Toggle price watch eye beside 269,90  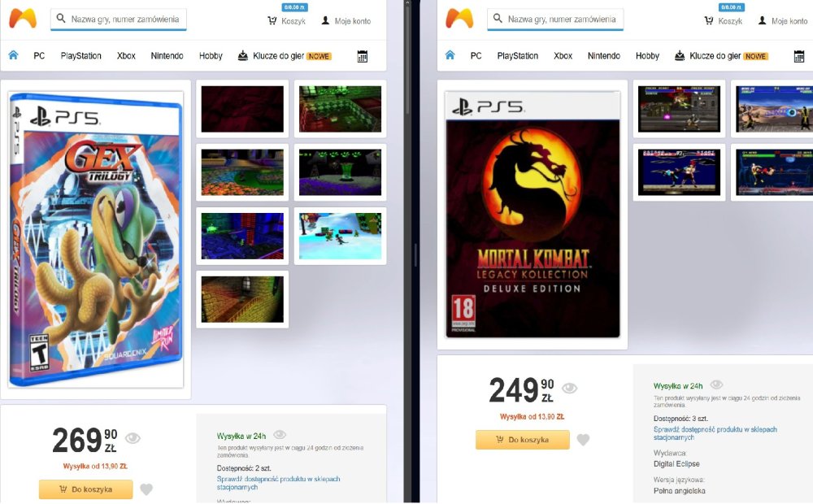[x=133, y=438]
